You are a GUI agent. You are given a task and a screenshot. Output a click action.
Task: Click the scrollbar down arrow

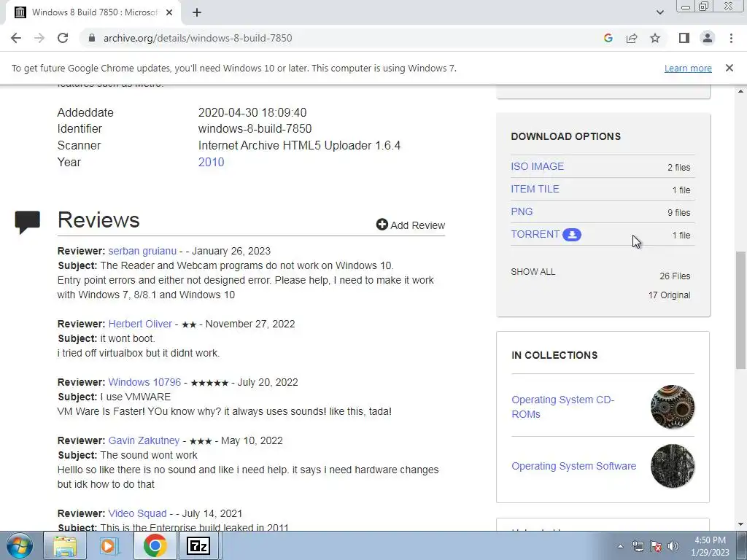pos(740,524)
